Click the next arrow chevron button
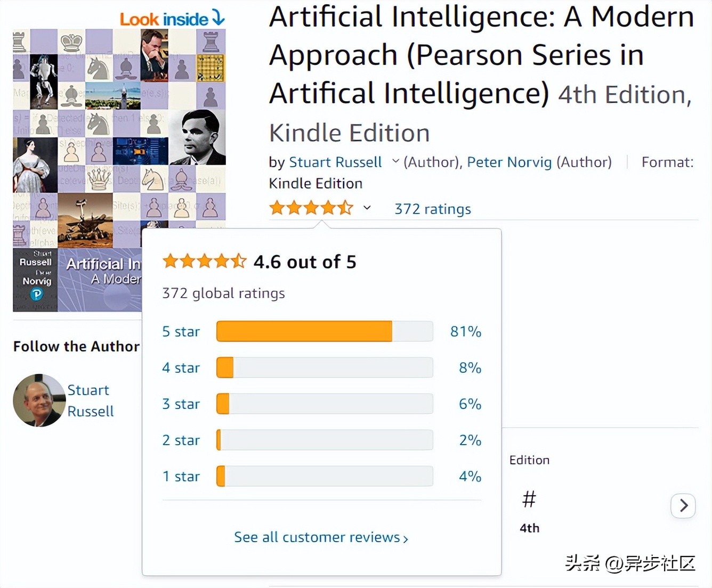The height and width of the screenshot is (588, 712). [x=683, y=505]
